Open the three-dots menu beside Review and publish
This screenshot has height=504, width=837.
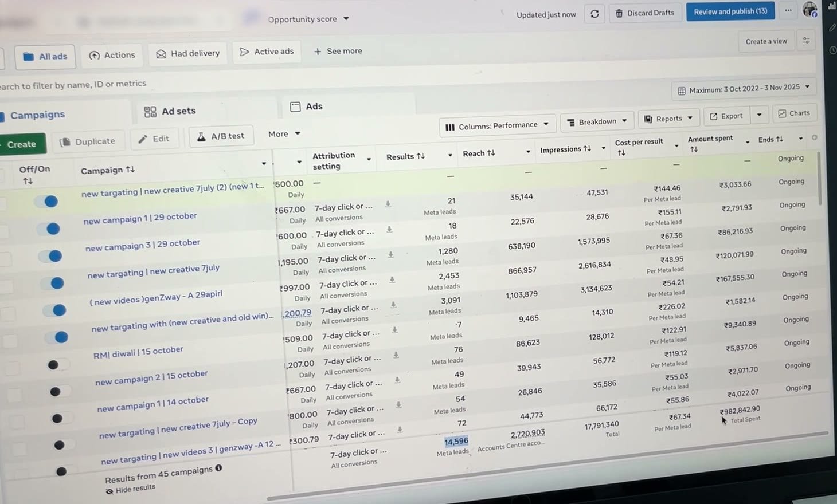coord(788,10)
